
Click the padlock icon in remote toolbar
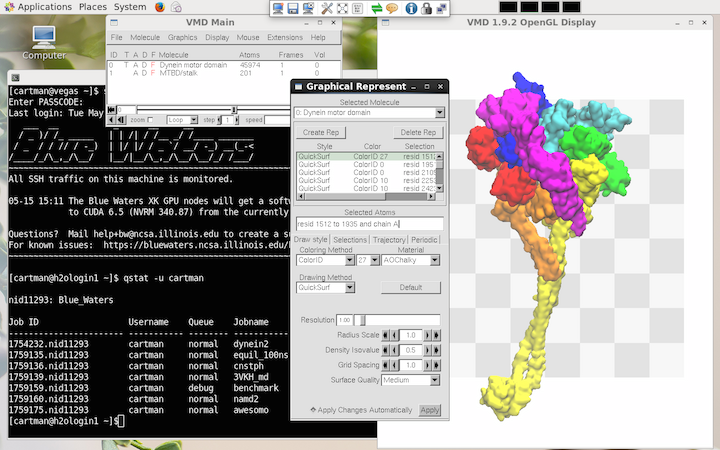426,8
